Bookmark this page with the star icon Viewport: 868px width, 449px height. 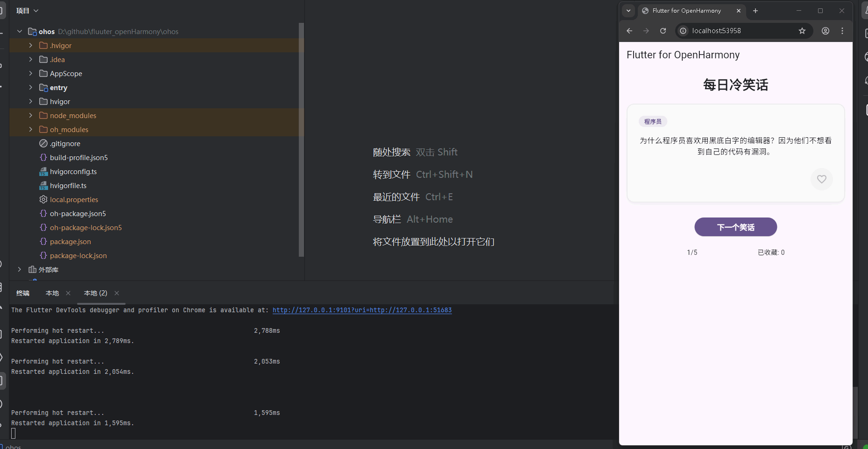[x=802, y=31]
